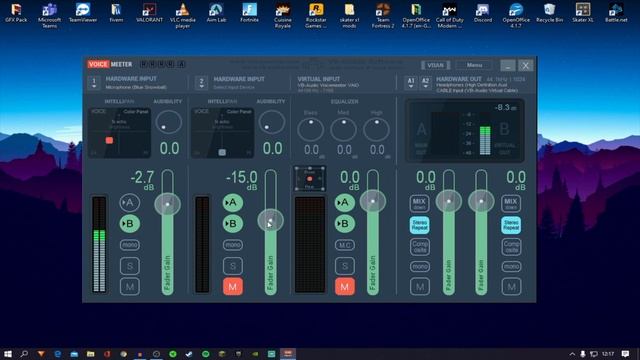The image size is (640, 360).
Task: Click the VBAN button
Action: pyautogui.click(x=435, y=65)
